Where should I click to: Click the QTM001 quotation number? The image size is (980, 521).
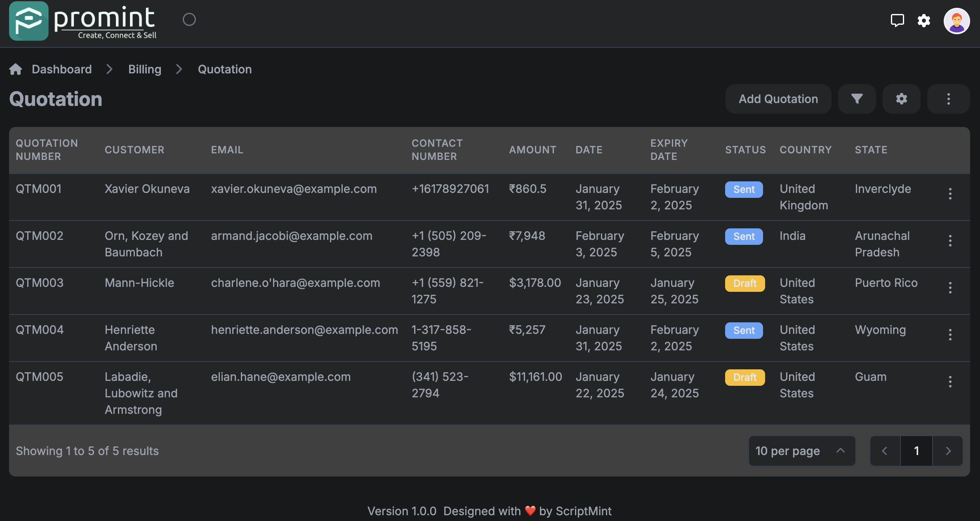38,189
